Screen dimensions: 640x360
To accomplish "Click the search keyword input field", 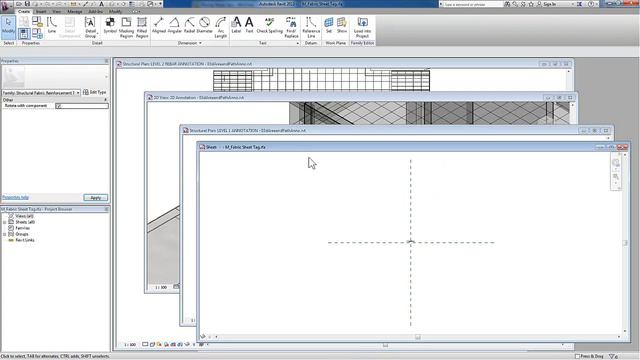I will 472,4.
